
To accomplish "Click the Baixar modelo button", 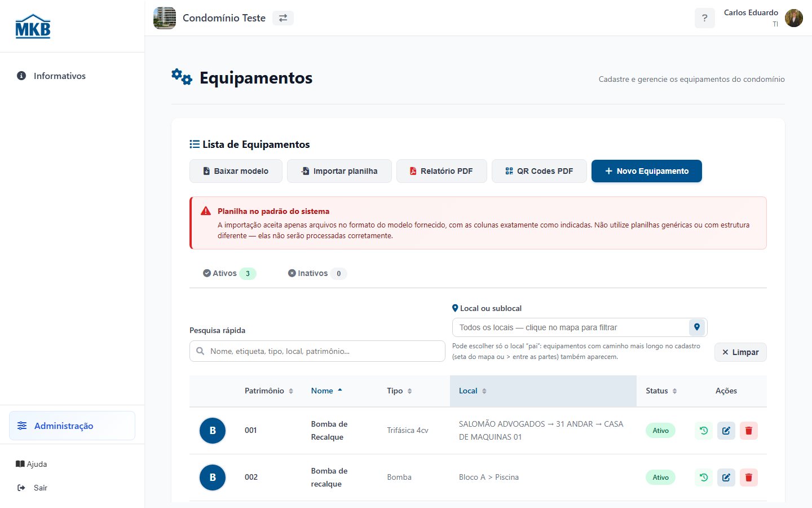I will click(236, 171).
